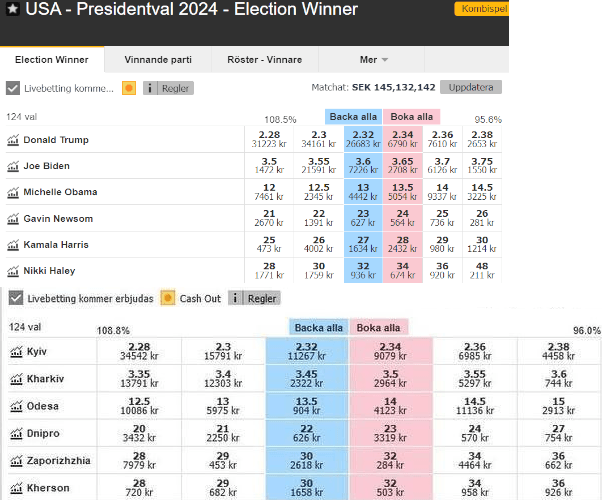
Task: Click the orange Cash Out icon in upper panel
Action: coord(129,88)
